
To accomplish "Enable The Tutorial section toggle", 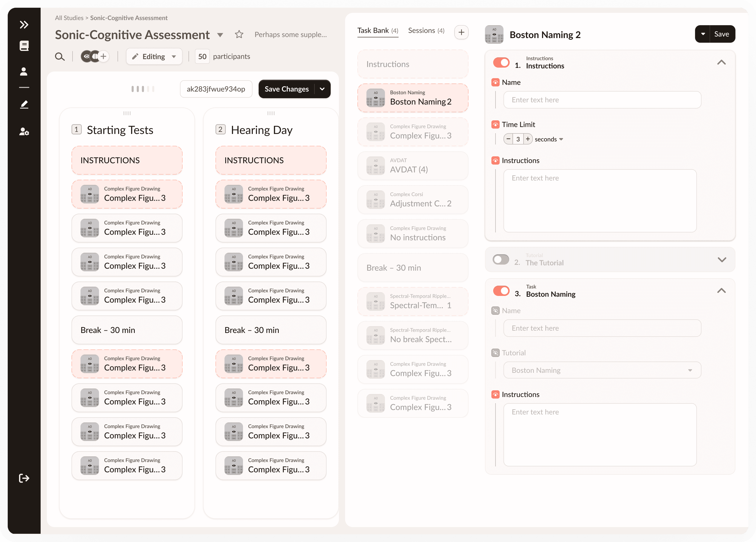I will pyautogui.click(x=501, y=259).
